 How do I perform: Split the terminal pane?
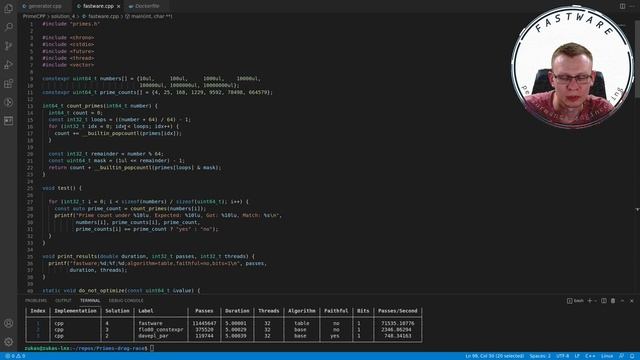[x=604, y=301]
